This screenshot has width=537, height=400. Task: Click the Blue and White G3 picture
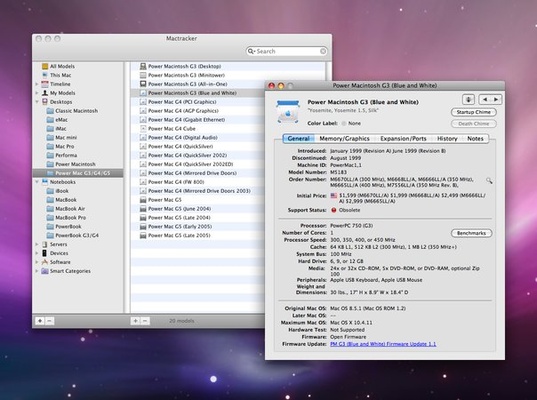click(288, 112)
